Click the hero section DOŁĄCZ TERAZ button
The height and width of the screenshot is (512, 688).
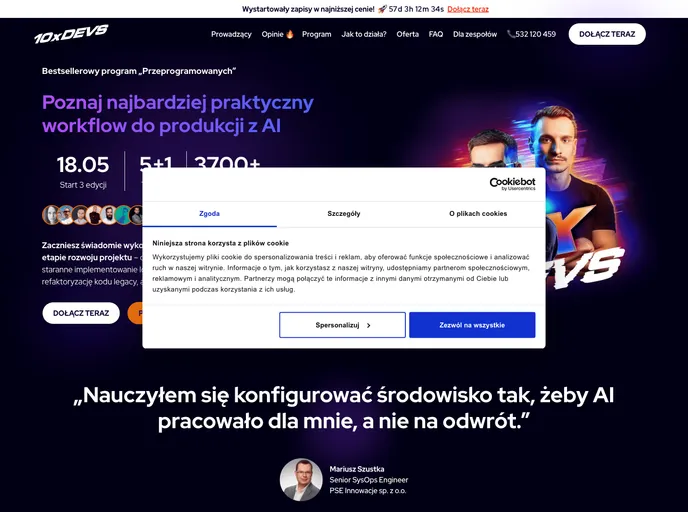[81, 313]
